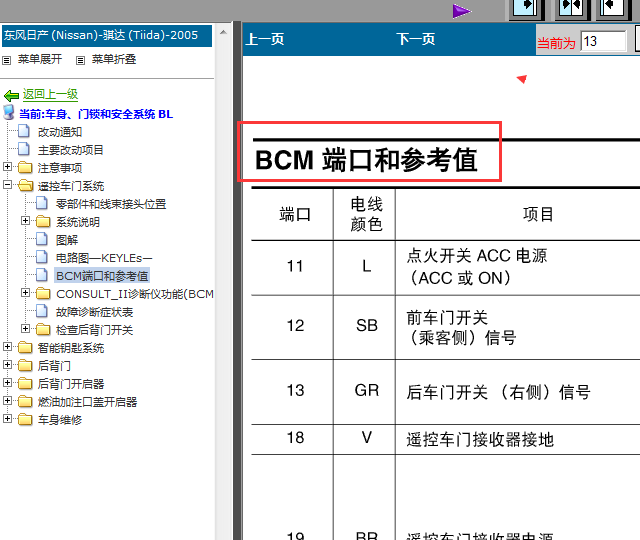
Task: Click the 智能钥匙系统 folder icon
Action: click(25, 347)
